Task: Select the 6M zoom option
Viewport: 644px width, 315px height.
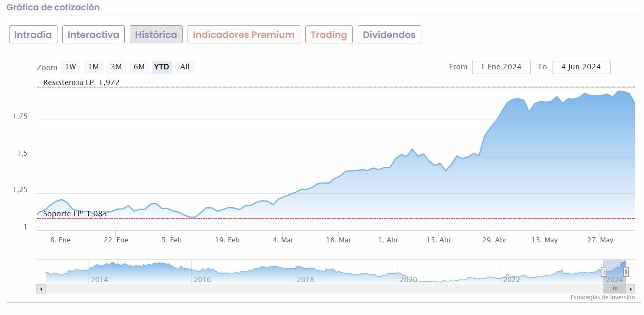Action: point(139,67)
